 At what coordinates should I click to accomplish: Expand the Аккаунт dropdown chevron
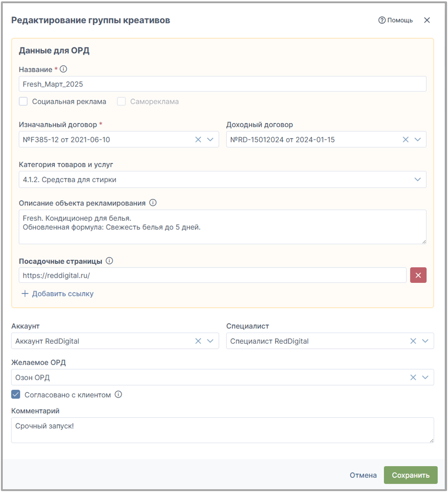pos(210,341)
